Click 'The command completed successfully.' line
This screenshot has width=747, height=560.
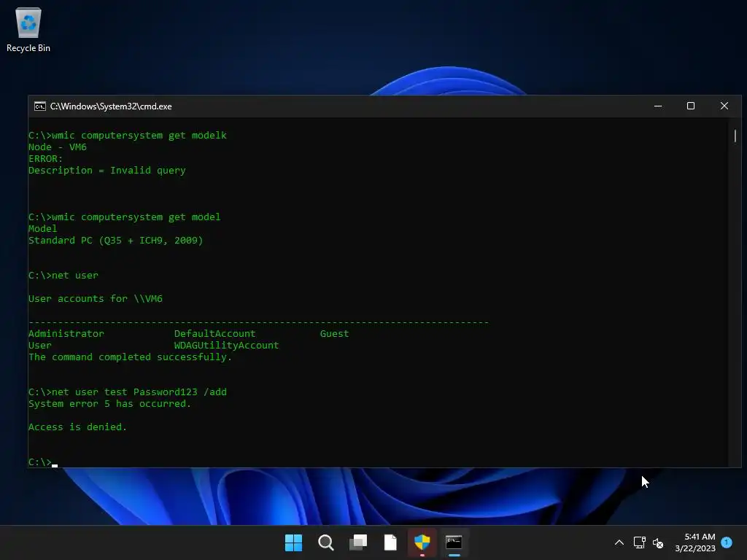130,357
